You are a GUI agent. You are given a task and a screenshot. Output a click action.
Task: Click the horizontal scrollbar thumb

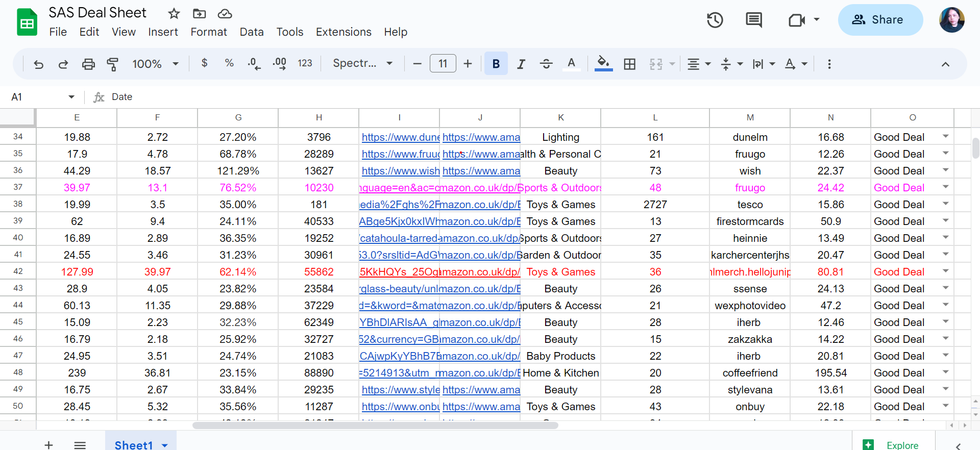point(375,425)
